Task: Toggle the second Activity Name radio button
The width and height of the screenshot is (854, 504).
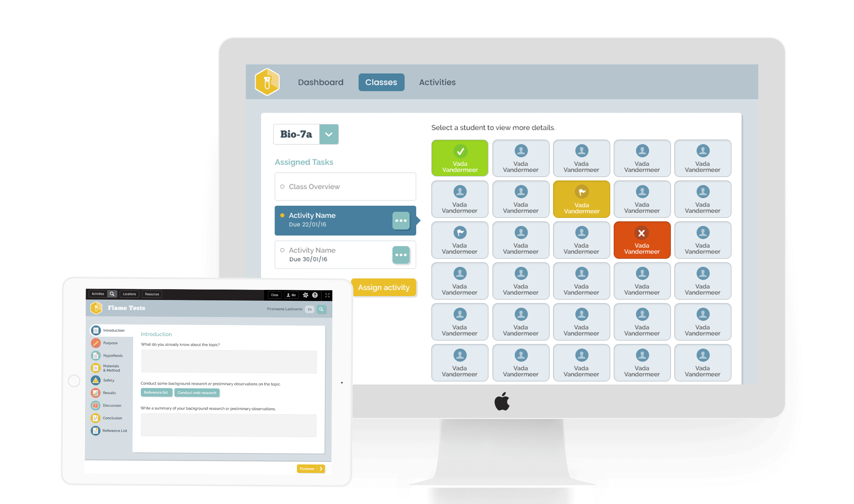Action: pos(283,250)
